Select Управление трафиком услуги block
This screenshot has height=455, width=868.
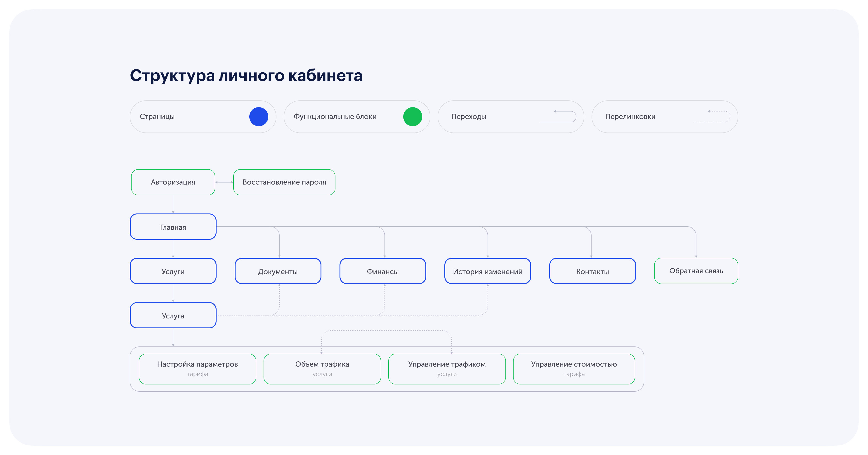pos(447,369)
